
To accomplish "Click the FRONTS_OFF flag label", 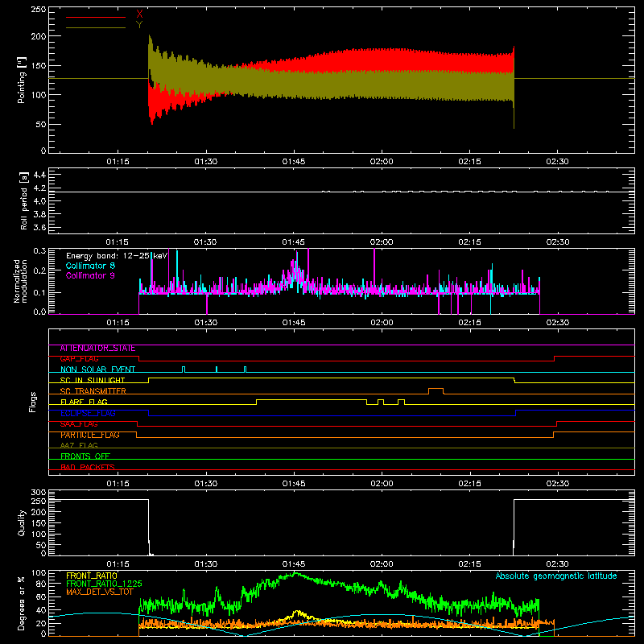I will (85, 456).
